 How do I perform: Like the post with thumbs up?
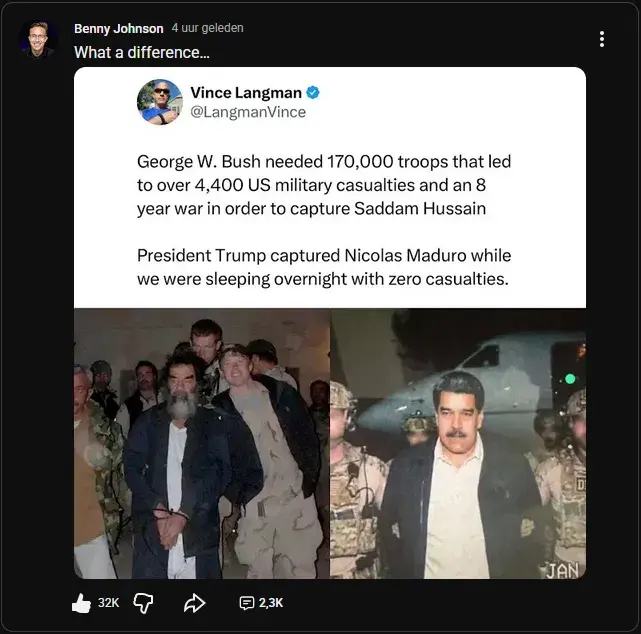click(x=82, y=602)
